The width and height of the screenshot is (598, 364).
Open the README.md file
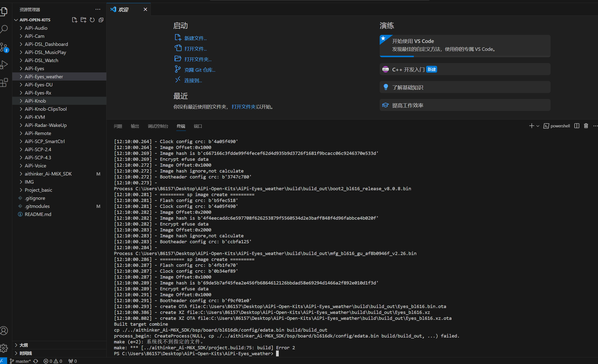pos(59,214)
